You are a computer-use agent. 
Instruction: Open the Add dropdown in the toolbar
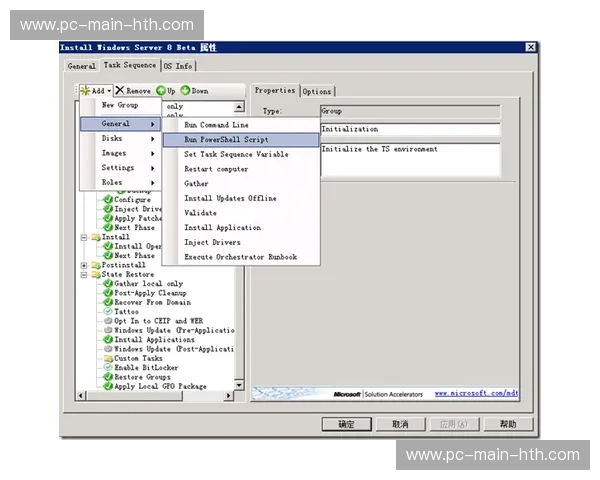tap(96, 91)
